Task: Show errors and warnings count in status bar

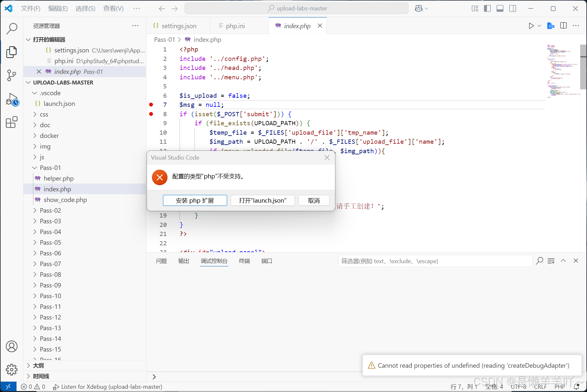Action: [x=33, y=386]
